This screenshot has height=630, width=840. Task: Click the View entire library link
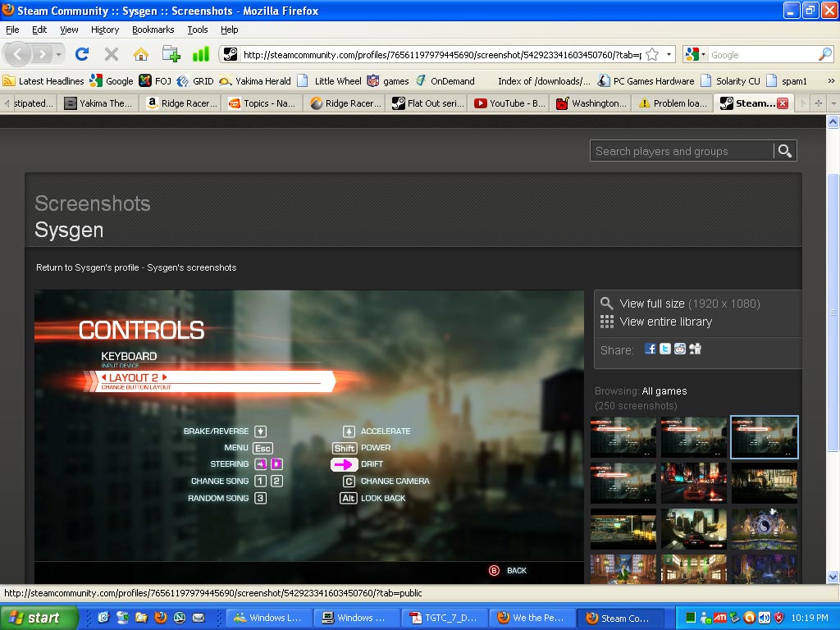click(x=666, y=322)
